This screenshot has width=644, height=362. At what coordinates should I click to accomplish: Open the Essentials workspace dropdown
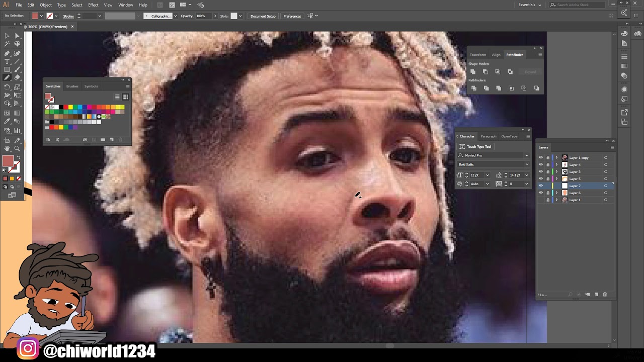[x=530, y=5]
